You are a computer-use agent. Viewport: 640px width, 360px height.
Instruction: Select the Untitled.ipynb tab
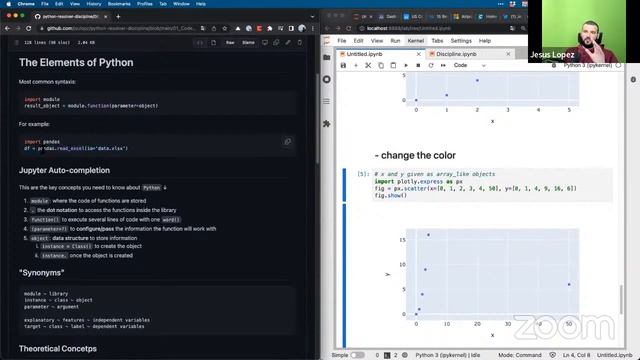(364, 54)
